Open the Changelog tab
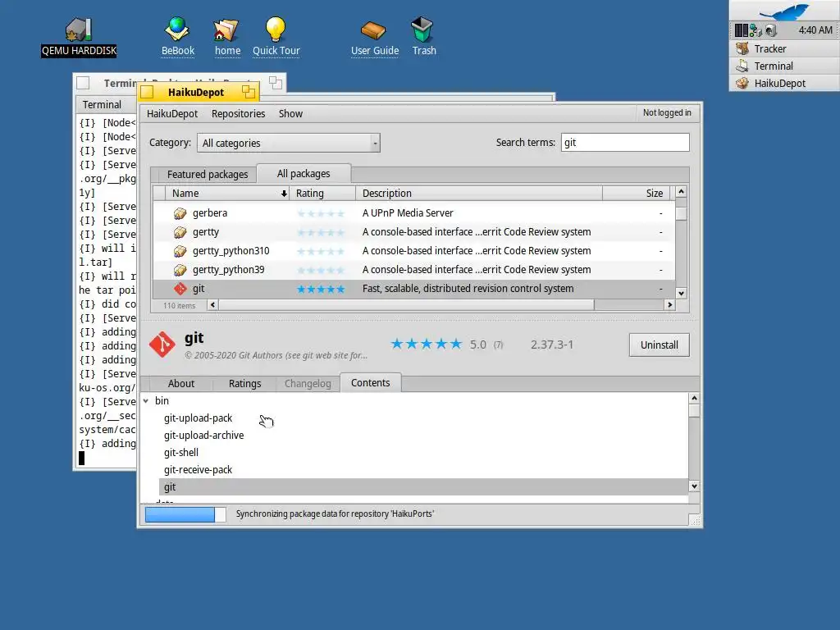This screenshot has width=840, height=630. point(308,384)
